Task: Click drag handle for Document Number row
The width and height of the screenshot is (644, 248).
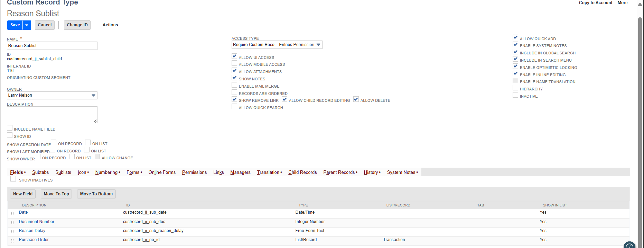Action: click(x=12, y=222)
